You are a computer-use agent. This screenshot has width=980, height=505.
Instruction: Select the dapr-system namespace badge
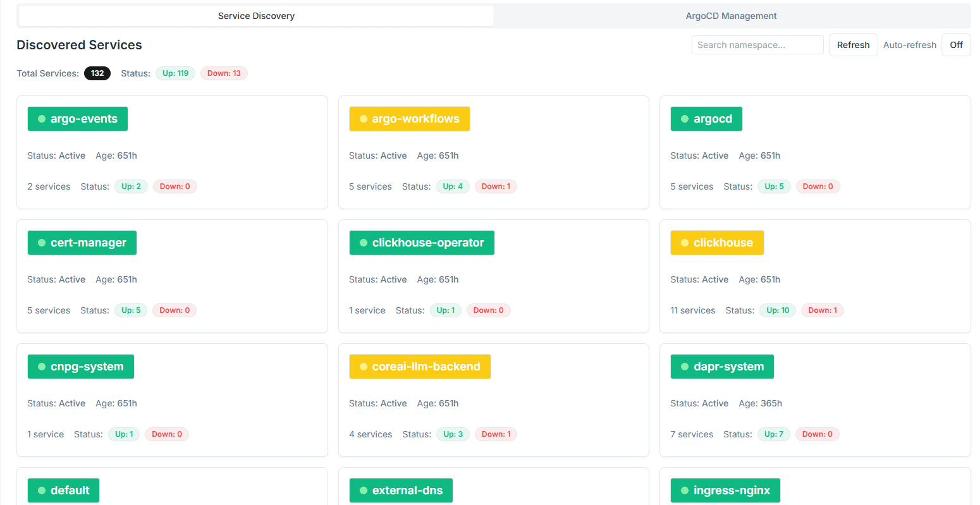(722, 367)
